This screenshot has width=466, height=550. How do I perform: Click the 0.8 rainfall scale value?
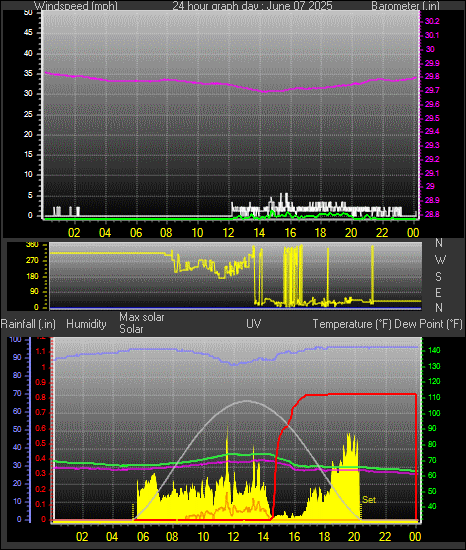41,397
